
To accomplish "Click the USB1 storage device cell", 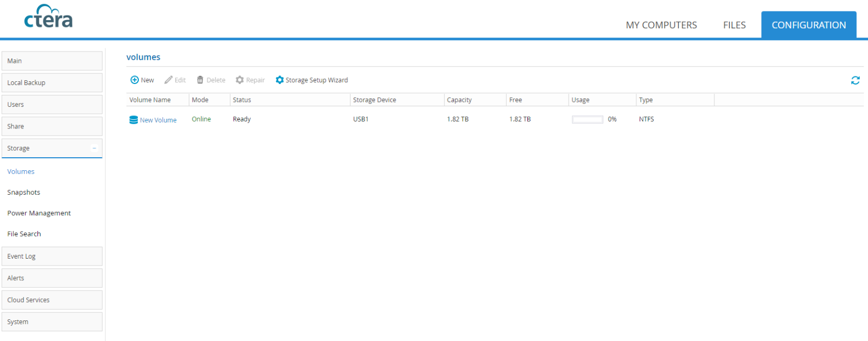I will click(361, 119).
